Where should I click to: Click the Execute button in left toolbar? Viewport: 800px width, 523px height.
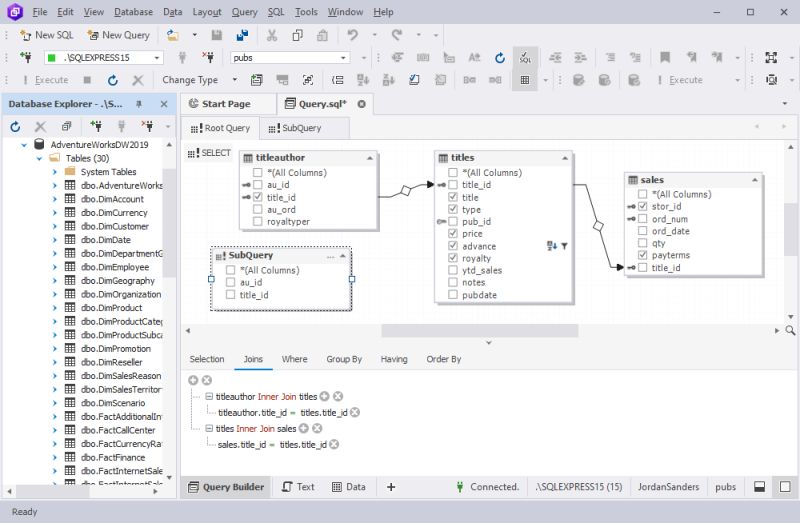point(45,80)
